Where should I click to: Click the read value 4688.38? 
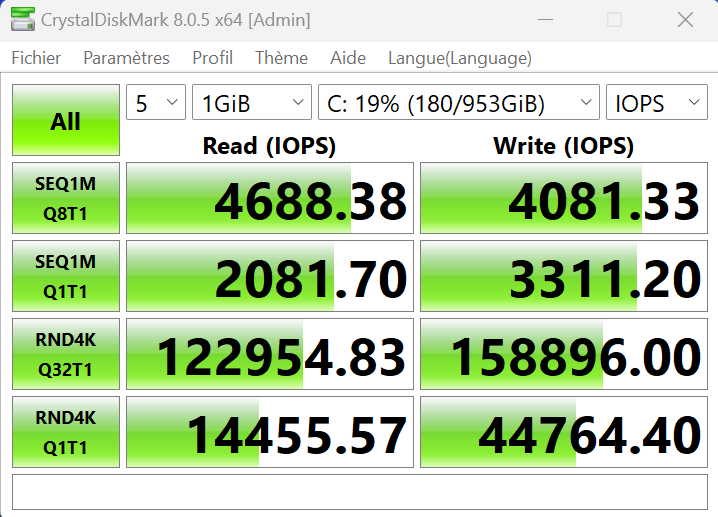click(x=270, y=198)
